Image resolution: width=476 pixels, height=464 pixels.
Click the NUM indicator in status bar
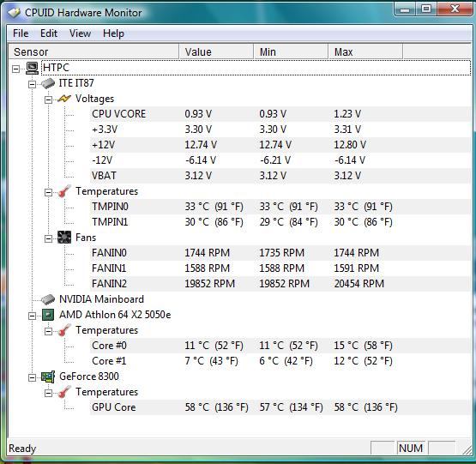(x=411, y=449)
